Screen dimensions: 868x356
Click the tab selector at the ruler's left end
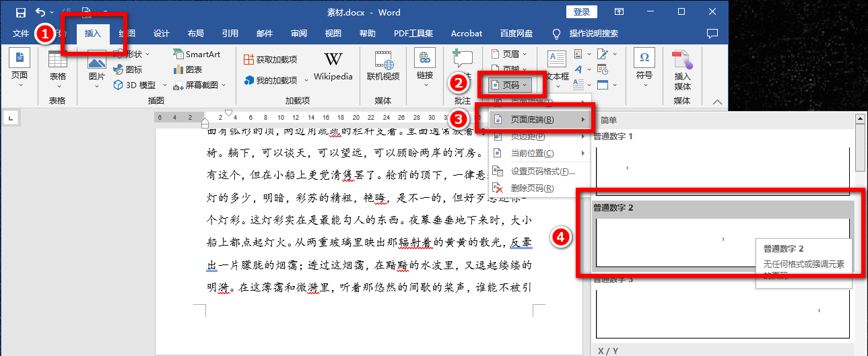(x=11, y=119)
